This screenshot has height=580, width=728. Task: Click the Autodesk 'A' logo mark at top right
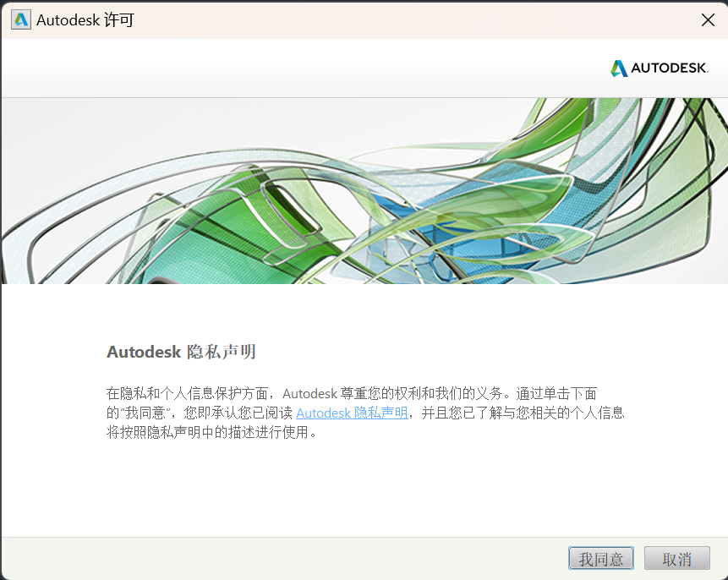(x=620, y=68)
